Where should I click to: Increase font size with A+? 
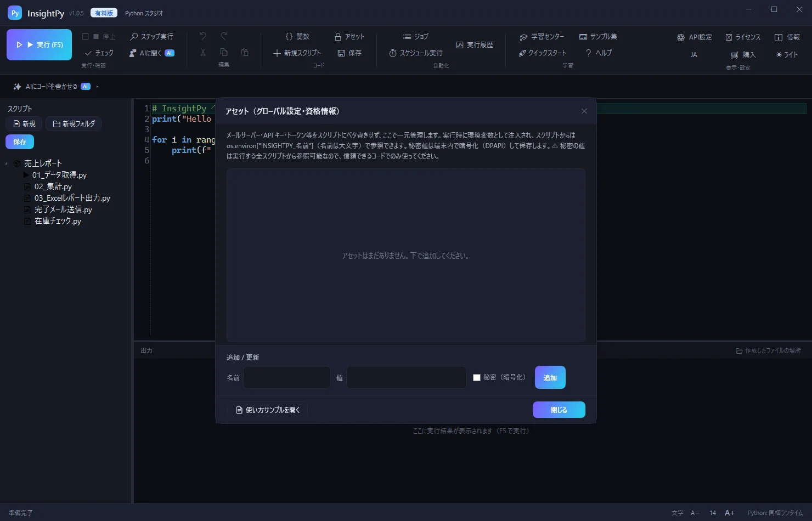(730, 513)
